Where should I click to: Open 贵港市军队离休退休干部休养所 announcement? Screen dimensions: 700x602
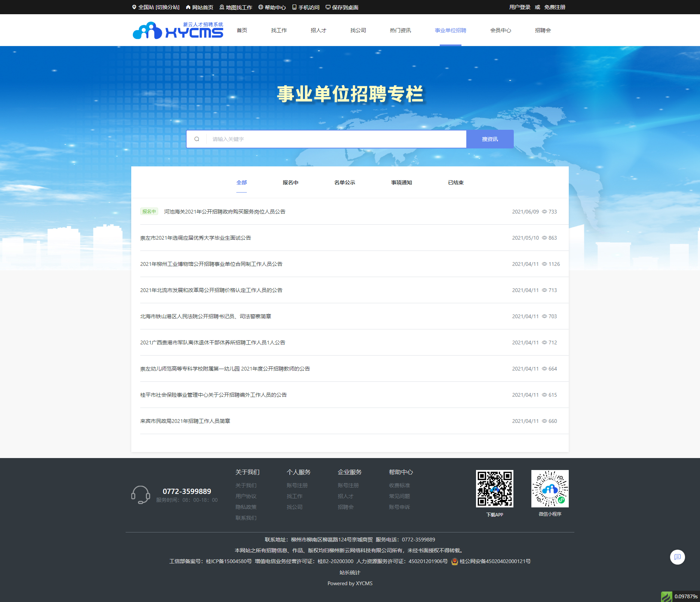[213, 343]
